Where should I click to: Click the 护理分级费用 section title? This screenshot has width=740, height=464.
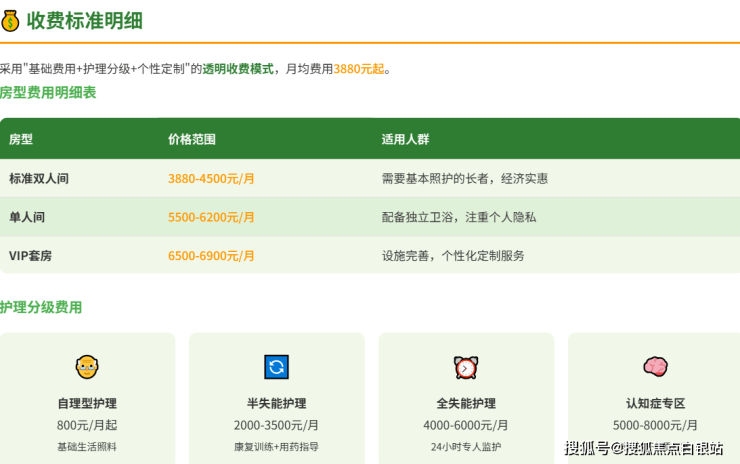[41, 308]
